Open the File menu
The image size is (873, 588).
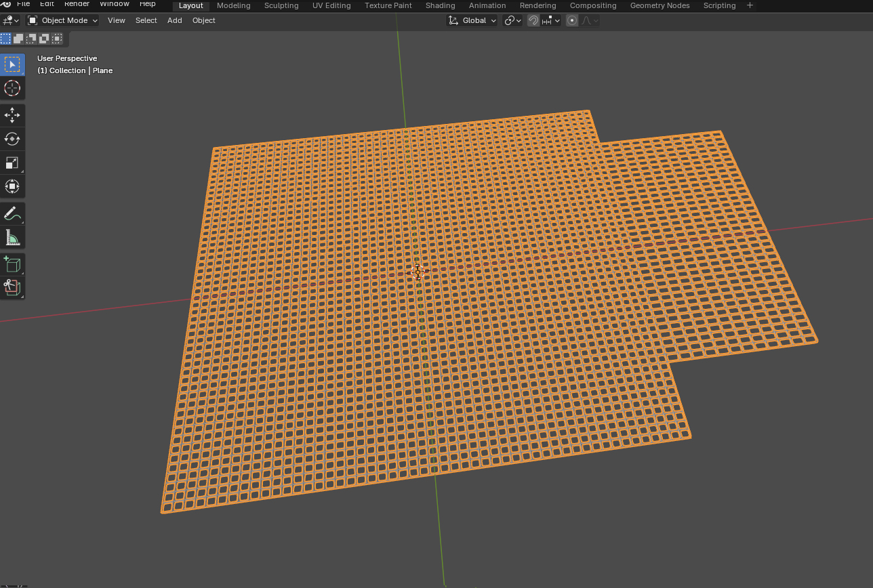click(23, 4)
